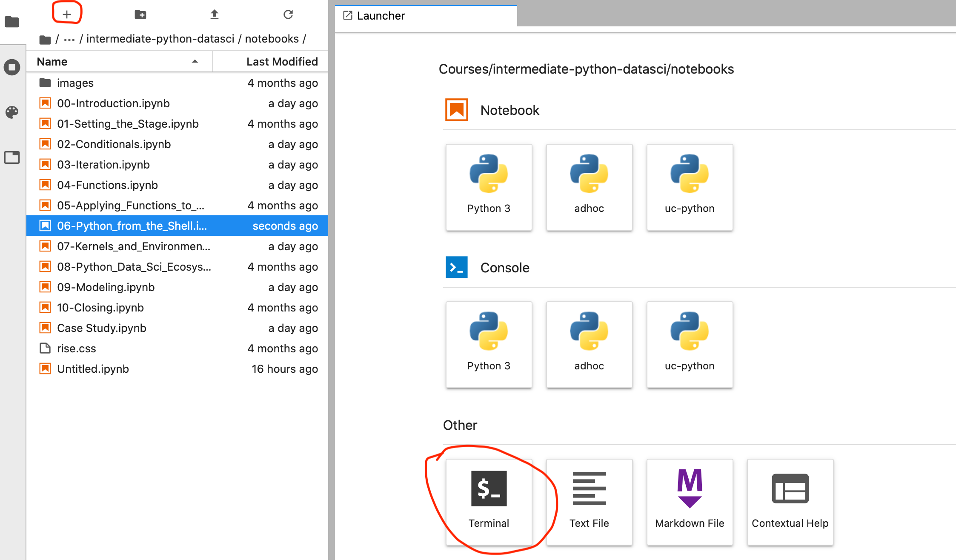The height and width of the screenshot is (560, 956).
Task: Launch a Python 3 notebook
Action: point(489,187)
